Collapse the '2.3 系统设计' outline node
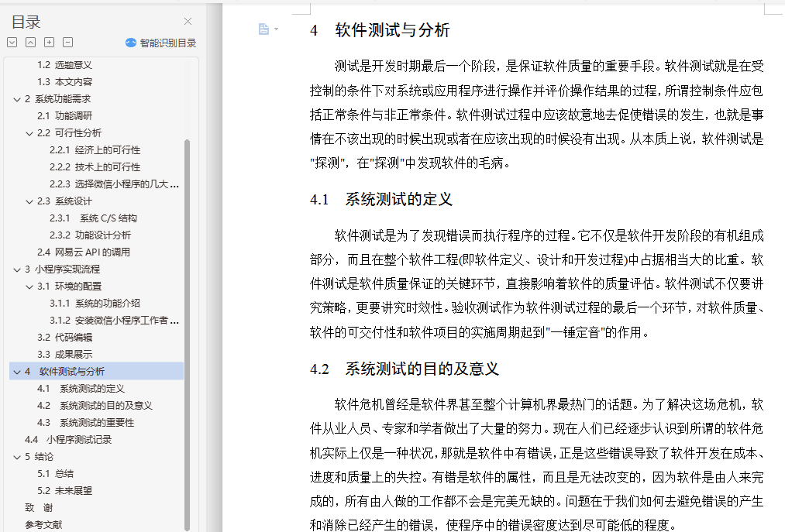The image size is (785, 532). point(29,201)
